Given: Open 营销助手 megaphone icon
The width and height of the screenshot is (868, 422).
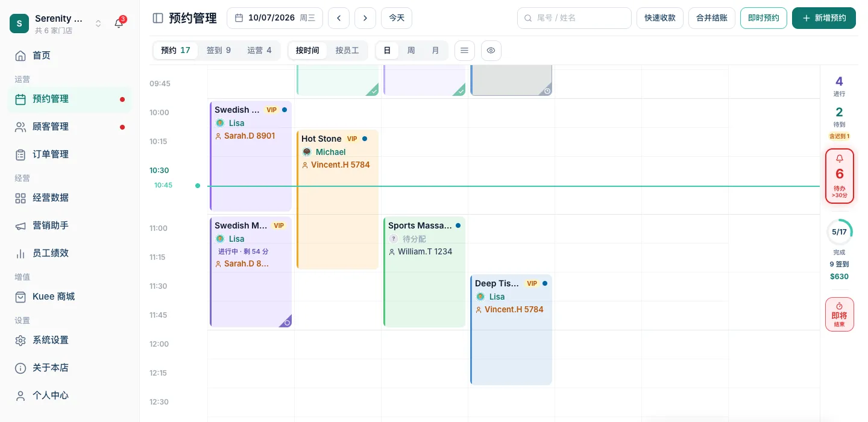Looking at the screenshot, I should pyautogui.click(x=20, y=225).
